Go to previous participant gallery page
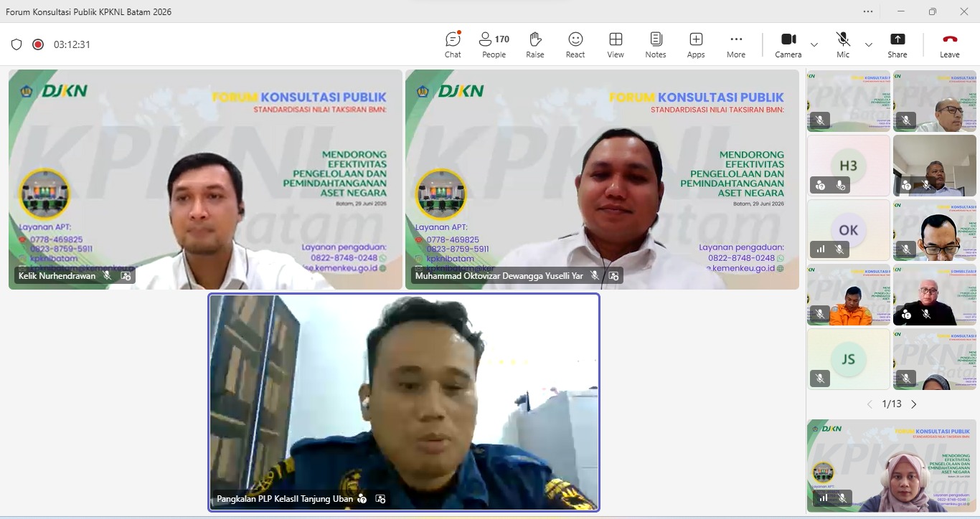 point(870,404)
